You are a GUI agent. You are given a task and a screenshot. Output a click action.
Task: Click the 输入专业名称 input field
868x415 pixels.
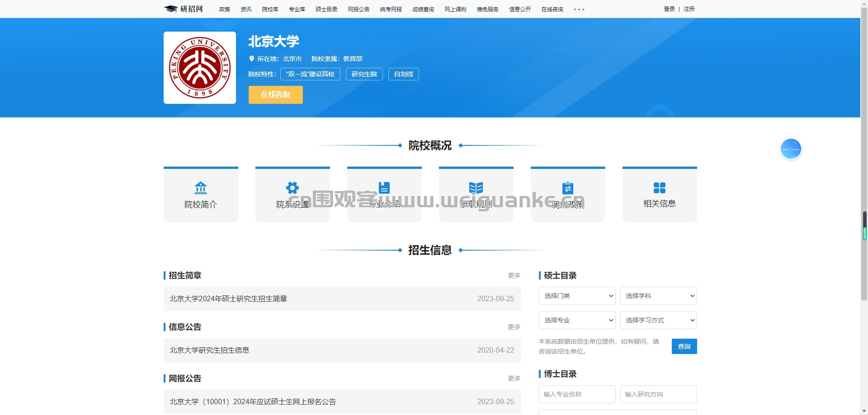[x=577, y=394]
